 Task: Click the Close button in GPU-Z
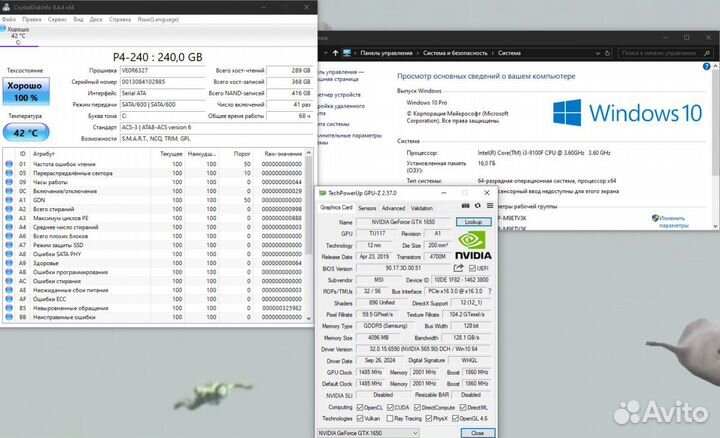coord(478,433)
